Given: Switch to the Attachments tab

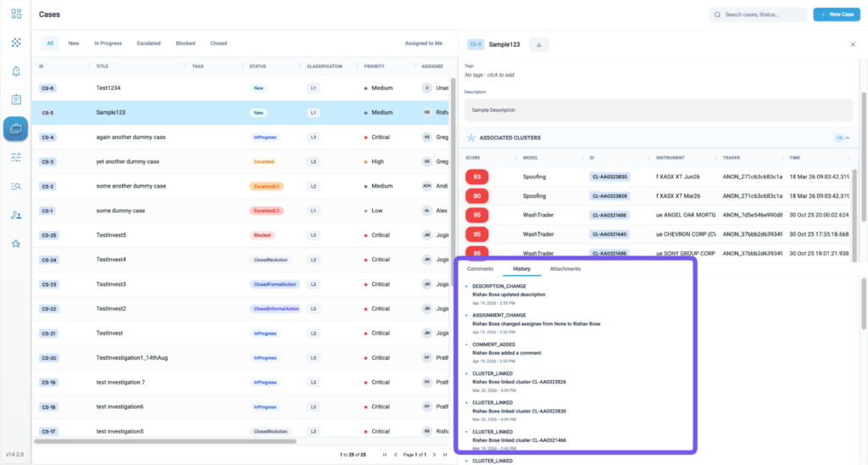Looking at the screenshot, I should click(x=565, y=269).
